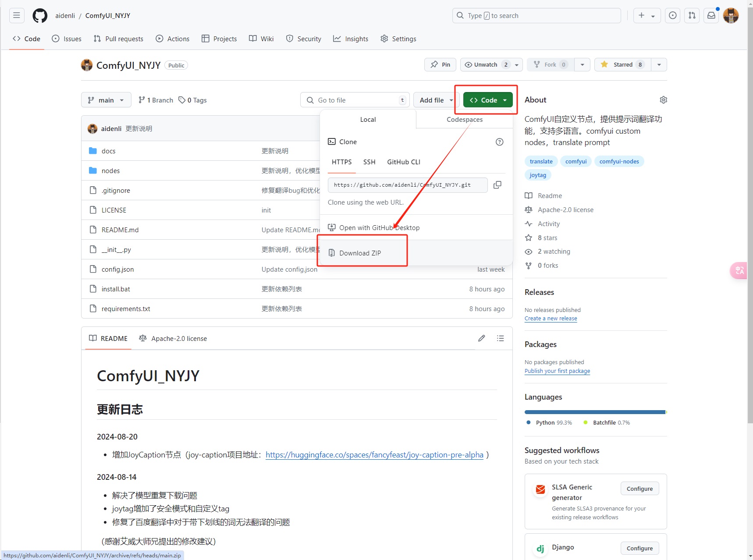
Task: Click the translate extension floating icon
Action: [739, 270]
